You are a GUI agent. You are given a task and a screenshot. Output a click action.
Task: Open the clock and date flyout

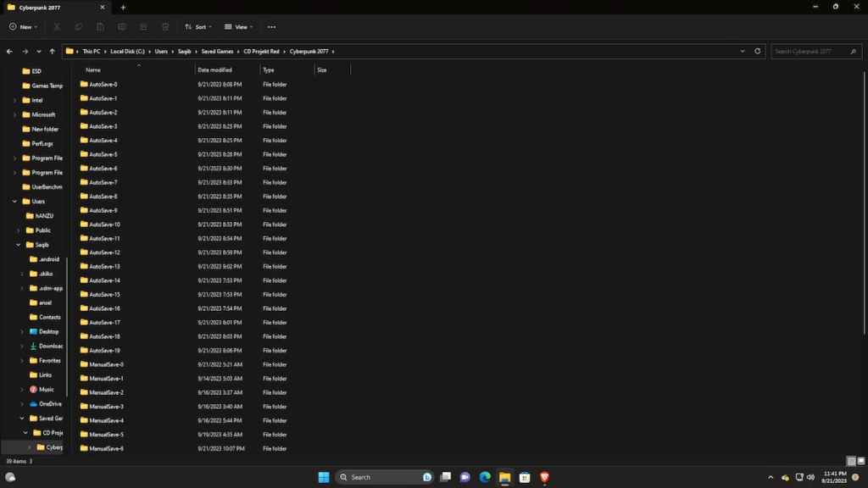[834, 477]
